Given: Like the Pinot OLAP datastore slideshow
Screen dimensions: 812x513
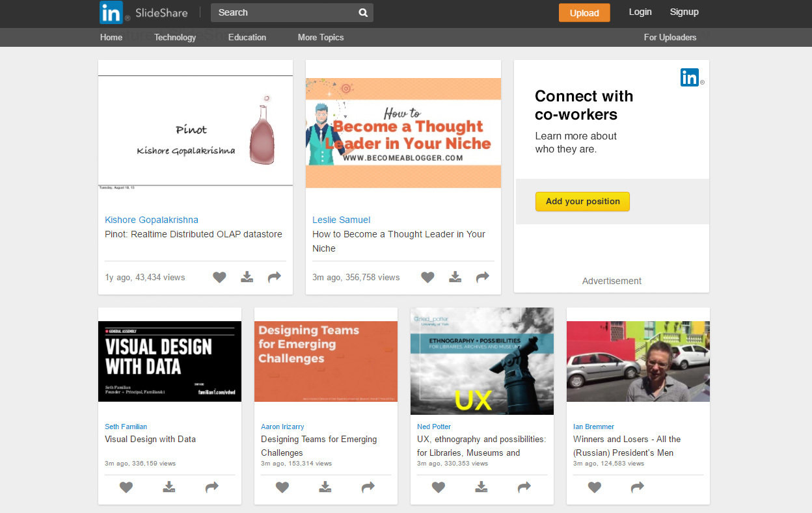Looking at the screenshot, I should [x=220, y=277].
